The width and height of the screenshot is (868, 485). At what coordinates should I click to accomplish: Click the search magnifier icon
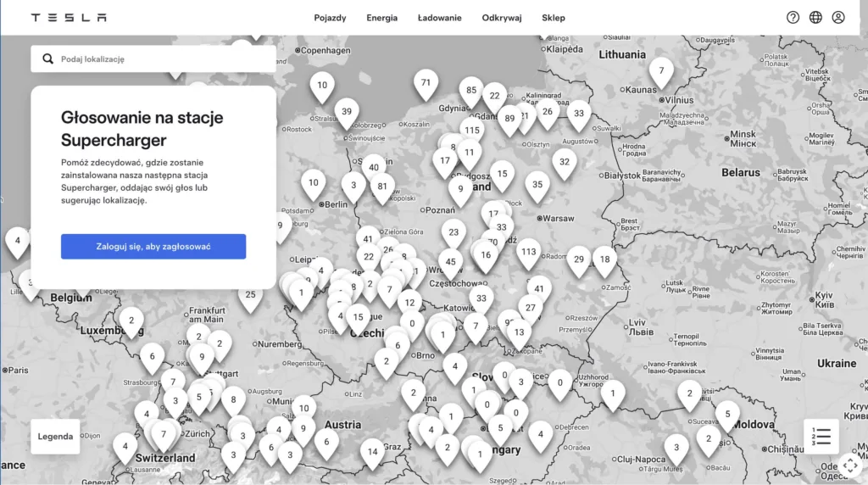48,59
